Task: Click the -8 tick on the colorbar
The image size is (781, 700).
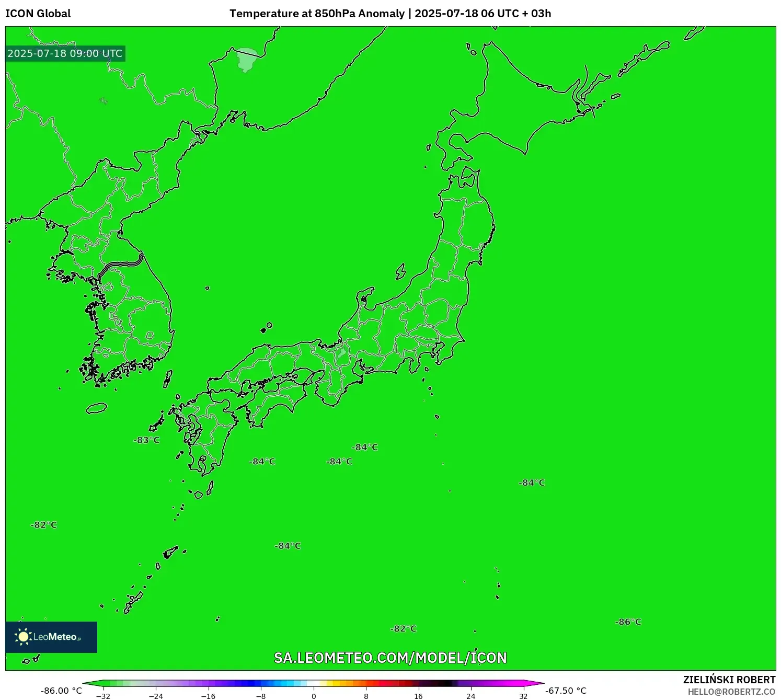Action: [x=260, y=696]
